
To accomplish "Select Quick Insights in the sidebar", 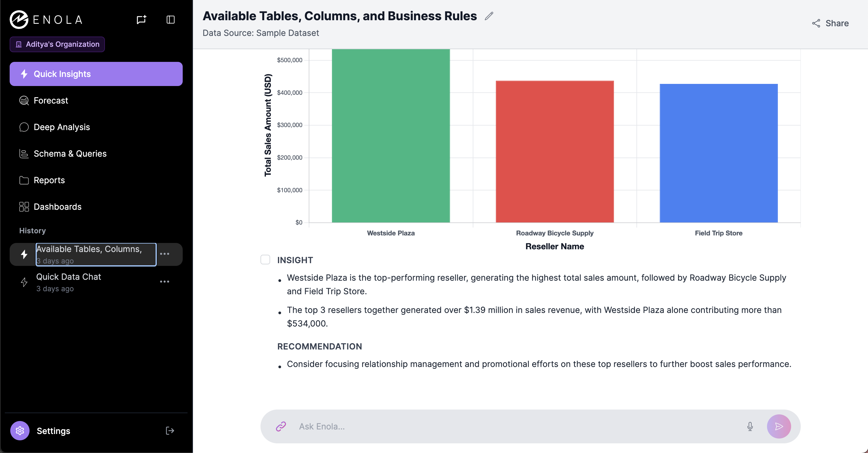I will tap(96, 74).
